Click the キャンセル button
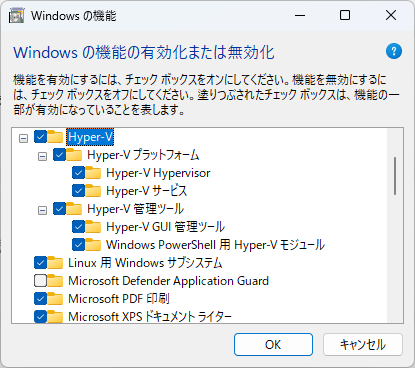Image resolution: width=415 pixels, height=368 pixels. click(363, 344)
